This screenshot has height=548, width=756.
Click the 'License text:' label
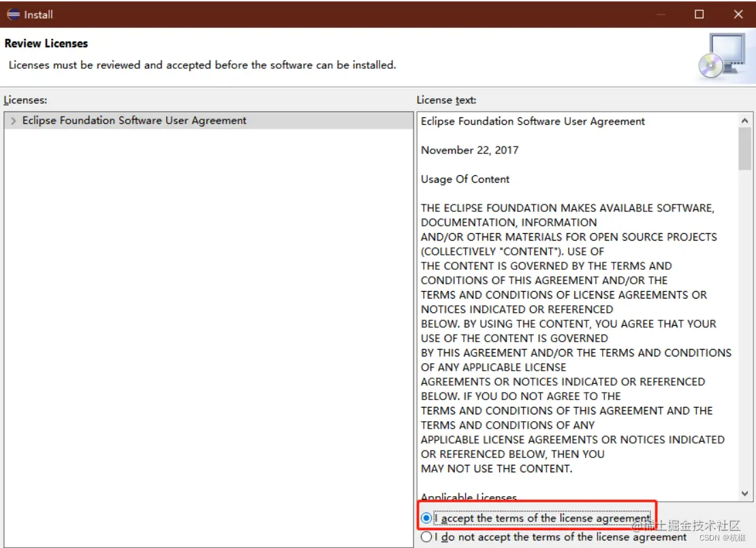(x=447, y=100)
